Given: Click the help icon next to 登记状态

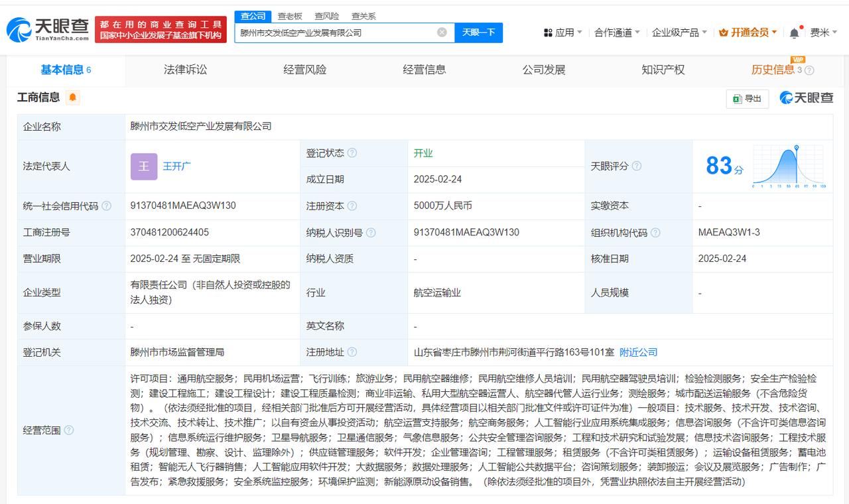Looking at the screenshot, I should tap(352, 153).
